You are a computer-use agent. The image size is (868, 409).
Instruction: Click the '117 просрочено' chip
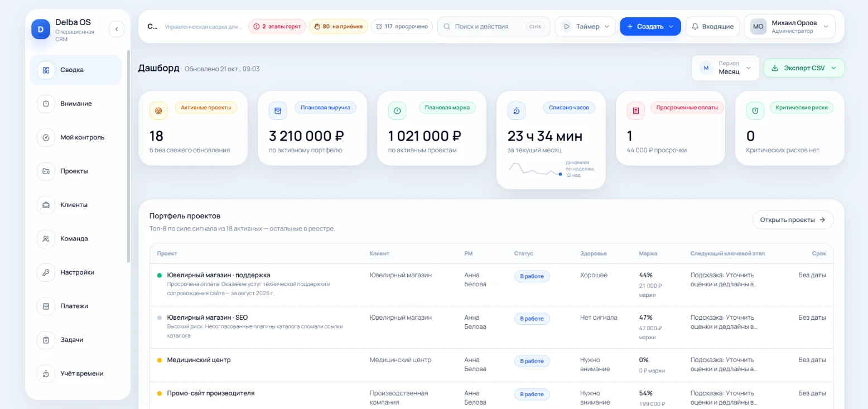402,26
